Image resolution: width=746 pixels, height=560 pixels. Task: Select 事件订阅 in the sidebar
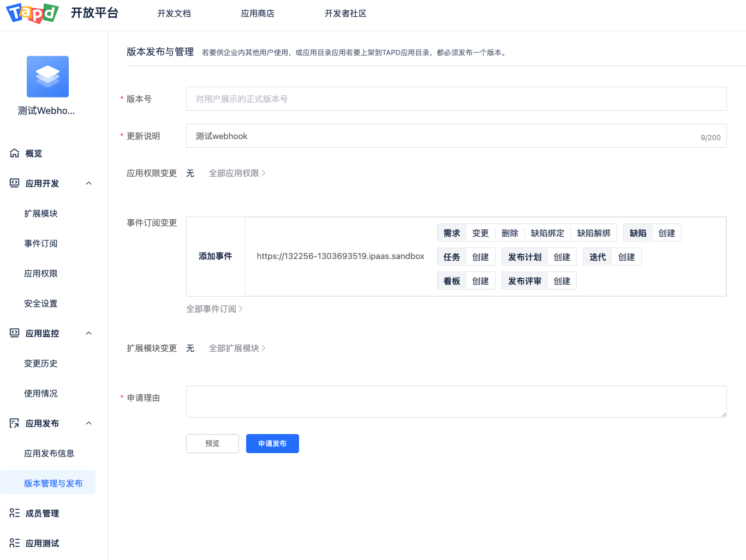41,243
